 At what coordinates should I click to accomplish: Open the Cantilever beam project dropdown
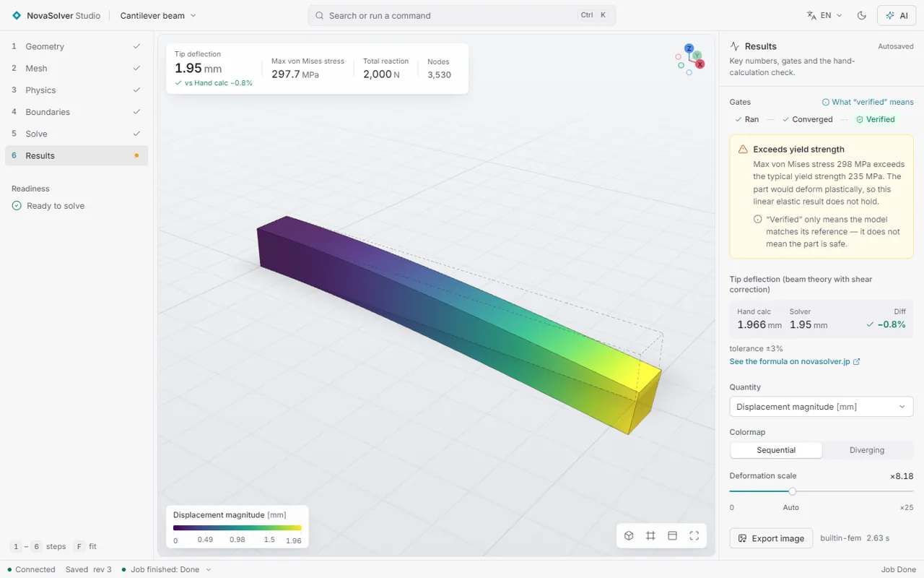coord(158,15)
